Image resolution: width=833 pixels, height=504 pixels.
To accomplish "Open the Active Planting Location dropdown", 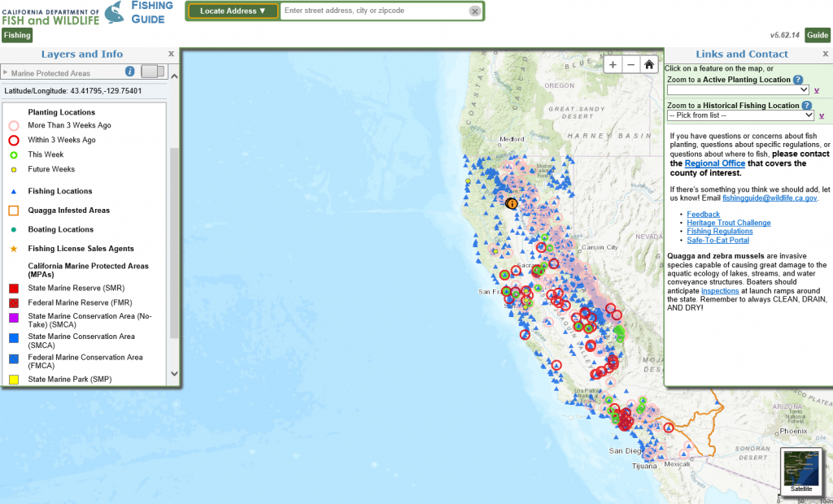I will (x=737, y=89).
